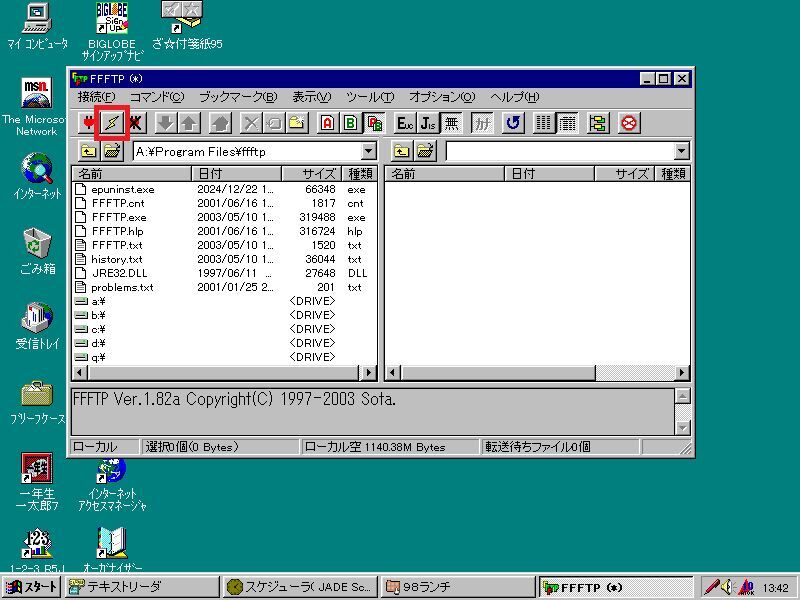The width and height of the screenshot is (800, 600).
Task: Select problems.txt in the local list
Action: pos(114,287)
